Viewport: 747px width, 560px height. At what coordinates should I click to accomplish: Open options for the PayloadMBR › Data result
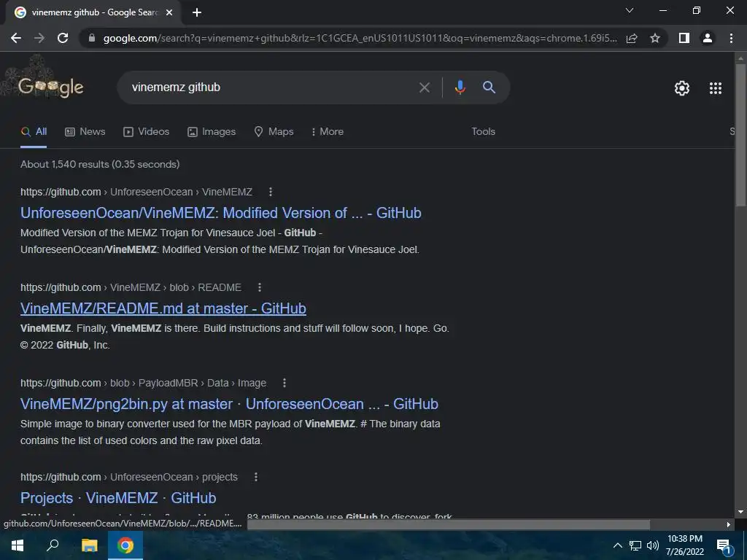pyautogui.click(x=285, y=383)
